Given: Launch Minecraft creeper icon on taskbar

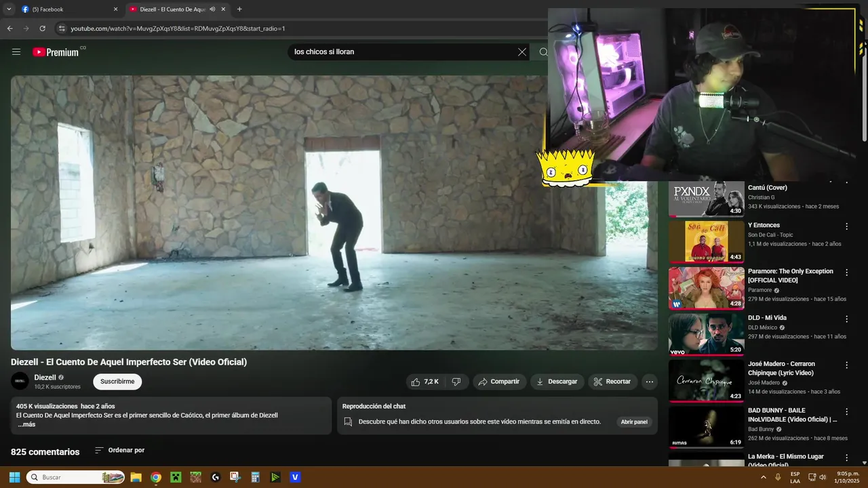Looking at the screenshot, I should point(176,477).
